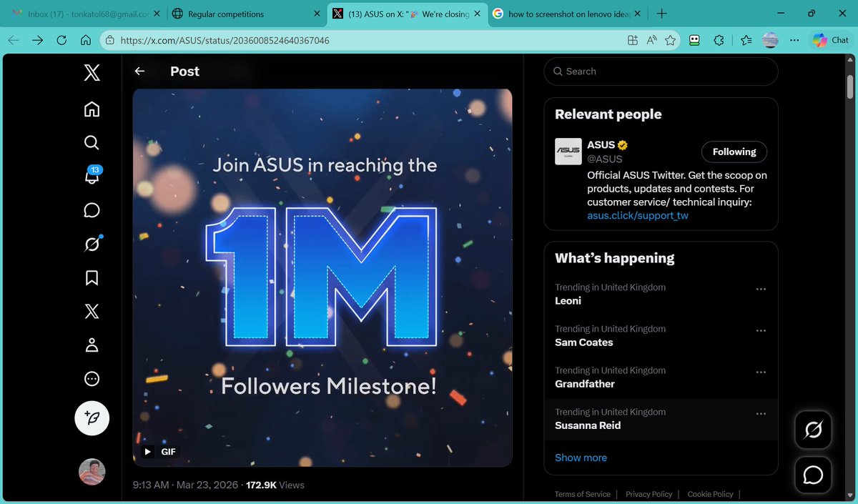Open floating messages chat button
This screenshot has width=858, height=504.
[x=813, y=475]
